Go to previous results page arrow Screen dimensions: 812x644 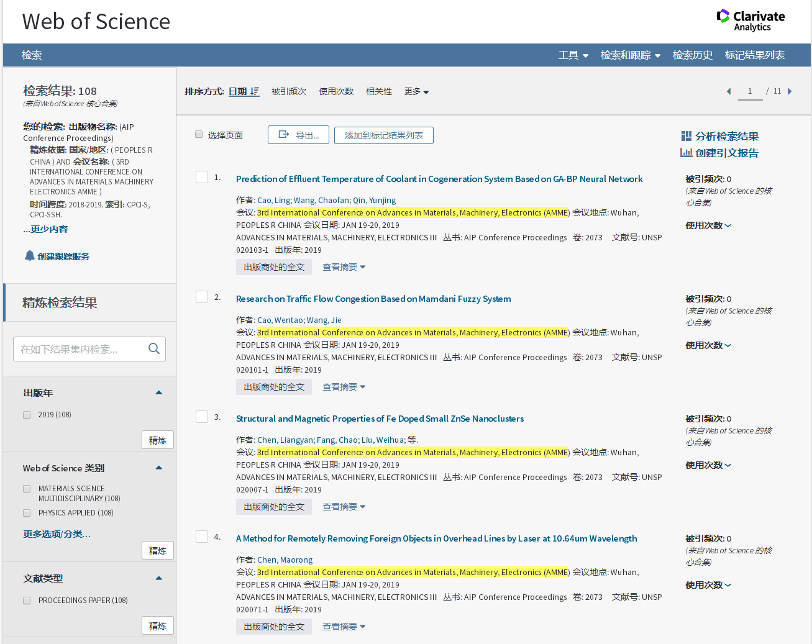[728, 91]
